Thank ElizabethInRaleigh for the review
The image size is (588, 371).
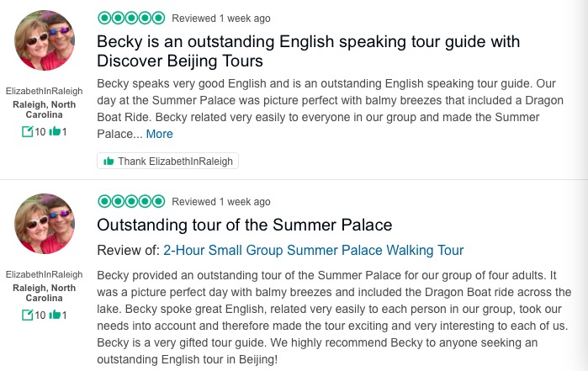(167, 161)
